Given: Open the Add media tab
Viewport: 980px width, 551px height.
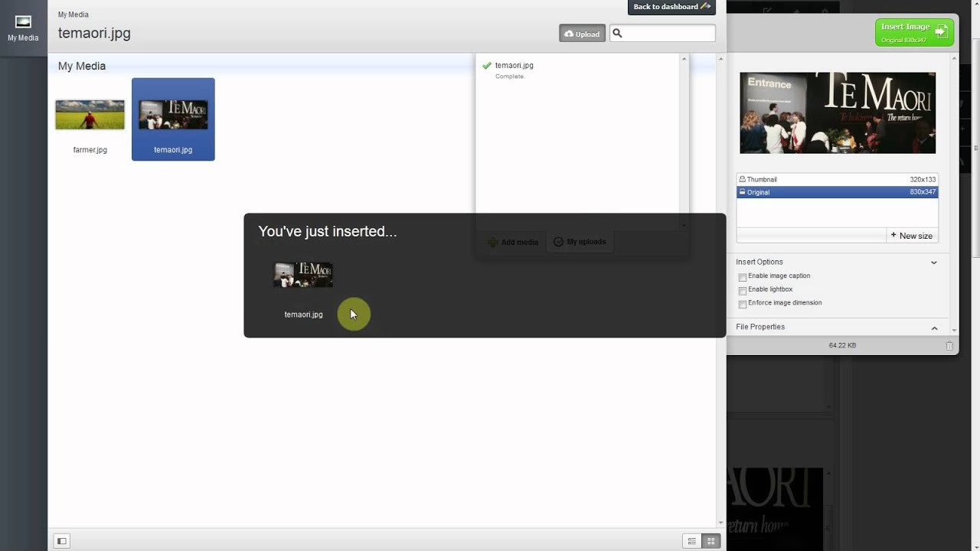Looking at the screenshot, I should [512, 242].
